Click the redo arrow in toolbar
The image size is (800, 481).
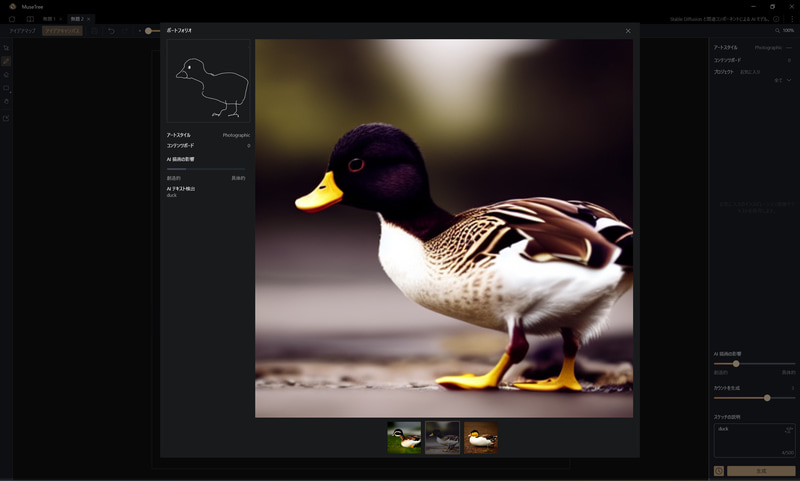click(124, 31)
